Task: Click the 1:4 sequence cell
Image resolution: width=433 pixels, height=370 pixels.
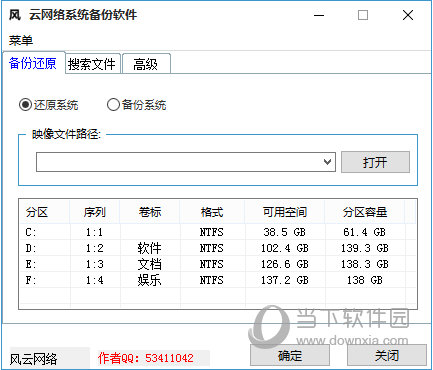Action: tap(95, 280)
